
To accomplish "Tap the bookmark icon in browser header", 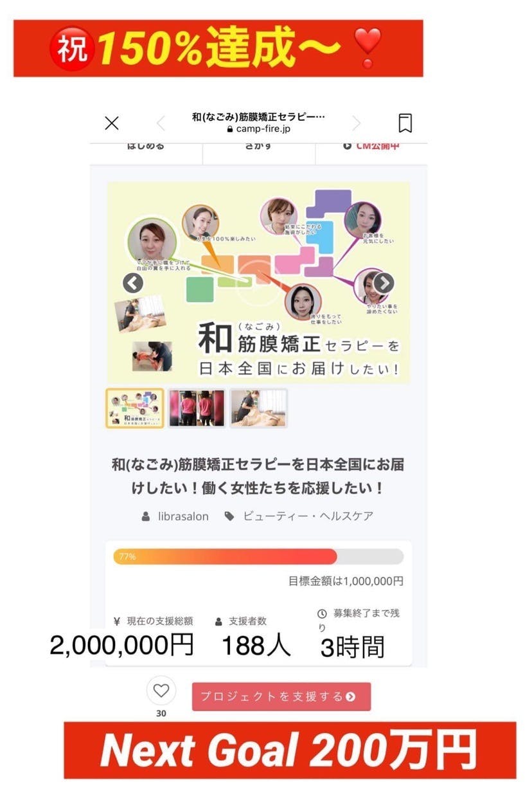I will point(405,123).
